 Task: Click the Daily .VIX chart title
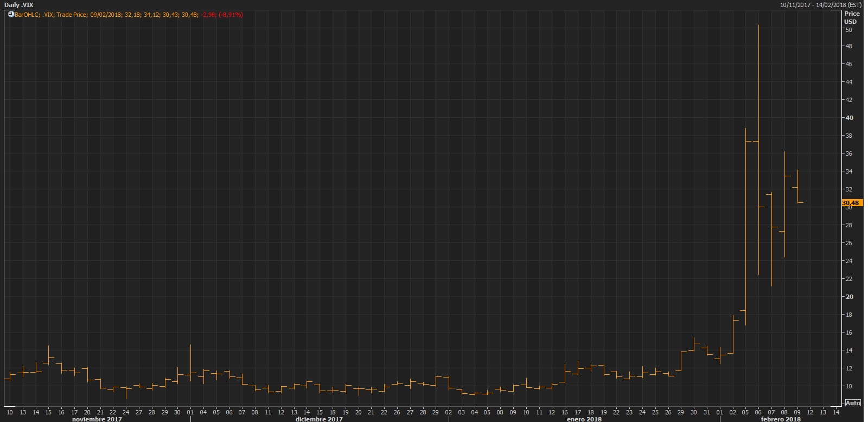click(x=19, y=5)
